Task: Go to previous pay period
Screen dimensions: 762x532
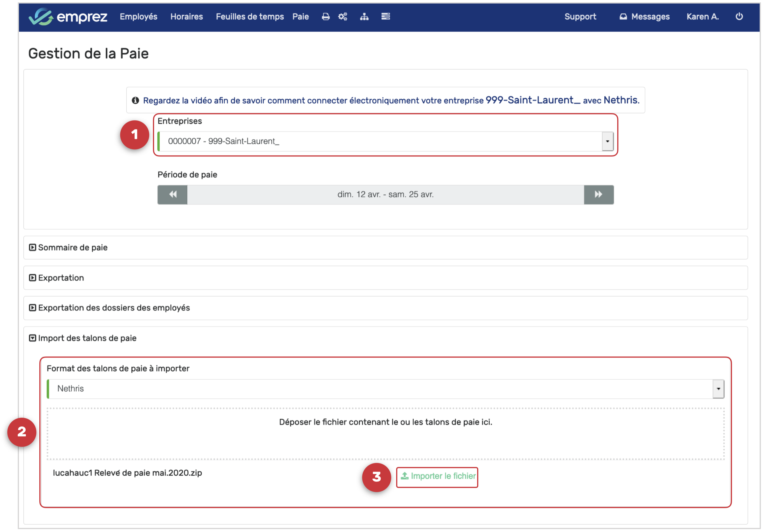Action: (172, 195)
